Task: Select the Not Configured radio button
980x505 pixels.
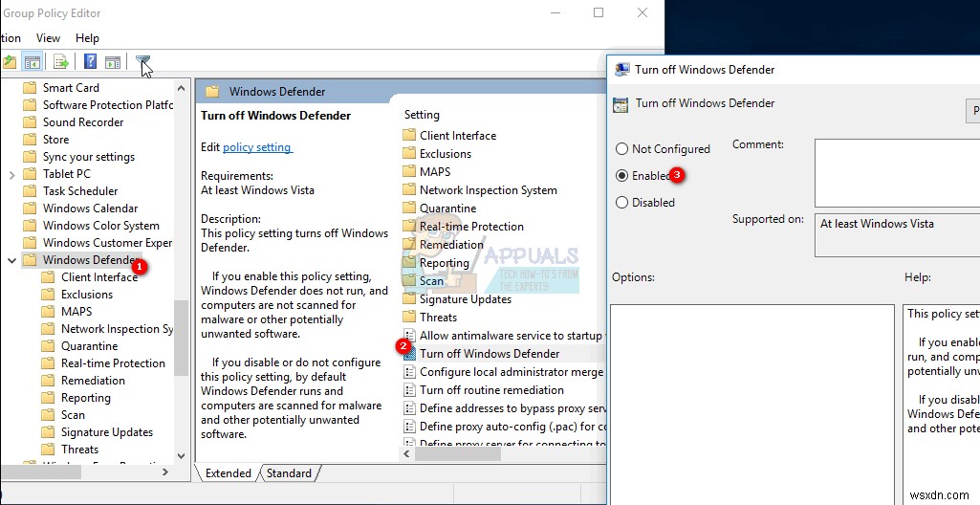Action: [x=621, y=149]
